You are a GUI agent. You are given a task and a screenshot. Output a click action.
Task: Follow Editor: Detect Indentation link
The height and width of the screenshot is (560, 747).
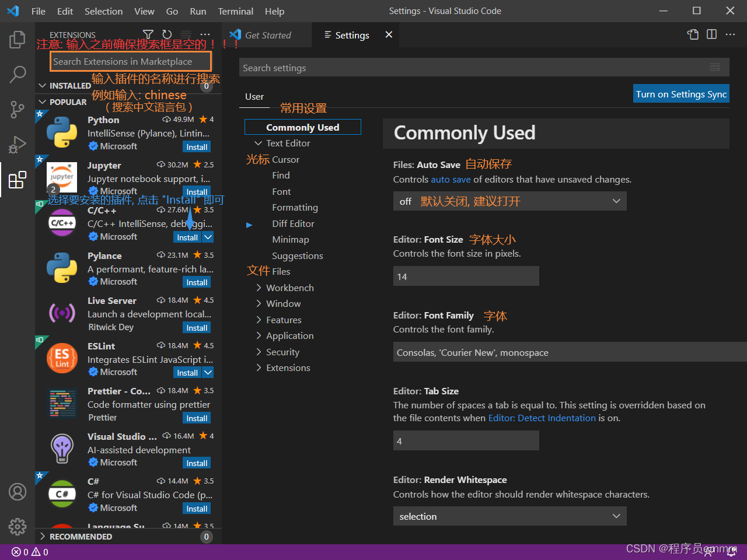pos(542,418)
